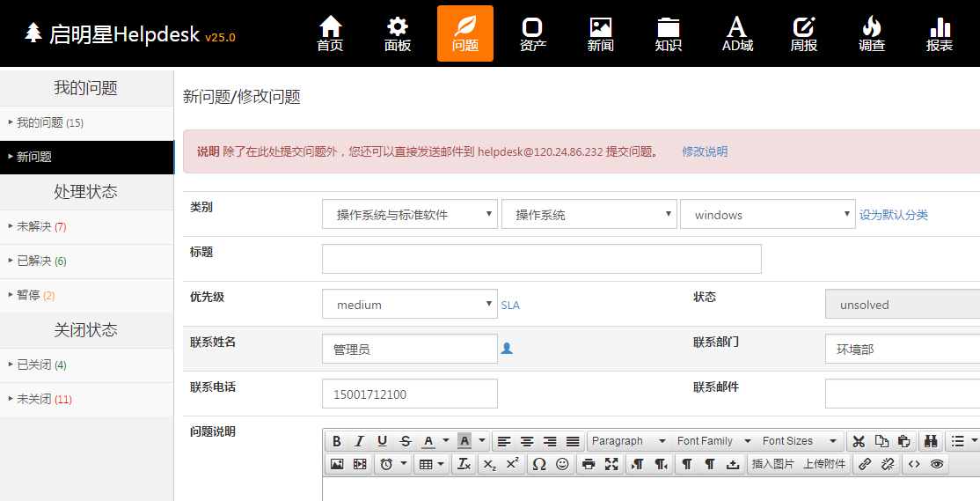980x501 pixels.
Task: Open the Paragraph format dropdown
Action: (x=629, y=442)
